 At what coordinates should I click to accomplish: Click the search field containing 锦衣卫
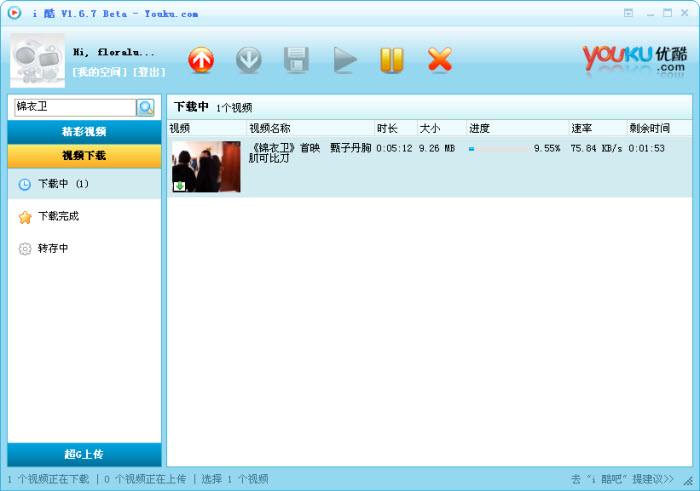point(75,107)
